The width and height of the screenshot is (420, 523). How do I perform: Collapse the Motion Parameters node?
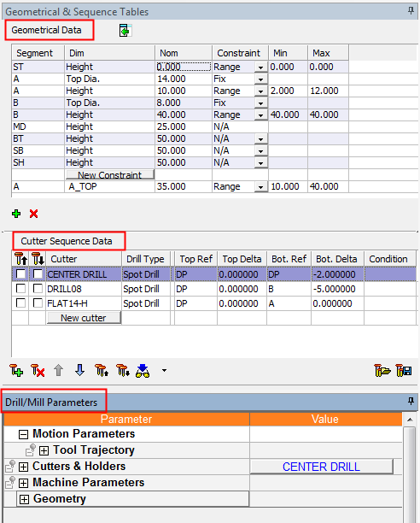(x=23, y=435)
